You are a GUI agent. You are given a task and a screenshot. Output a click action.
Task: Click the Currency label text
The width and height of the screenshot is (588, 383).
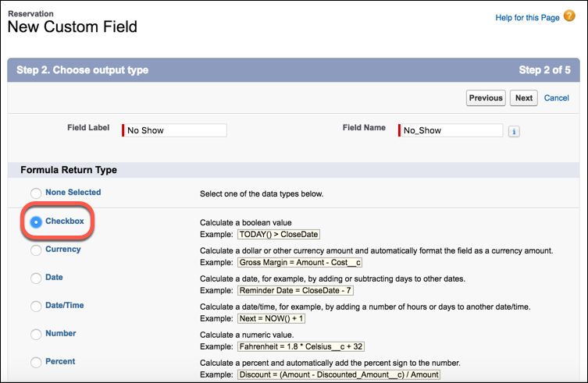point(63,249)
